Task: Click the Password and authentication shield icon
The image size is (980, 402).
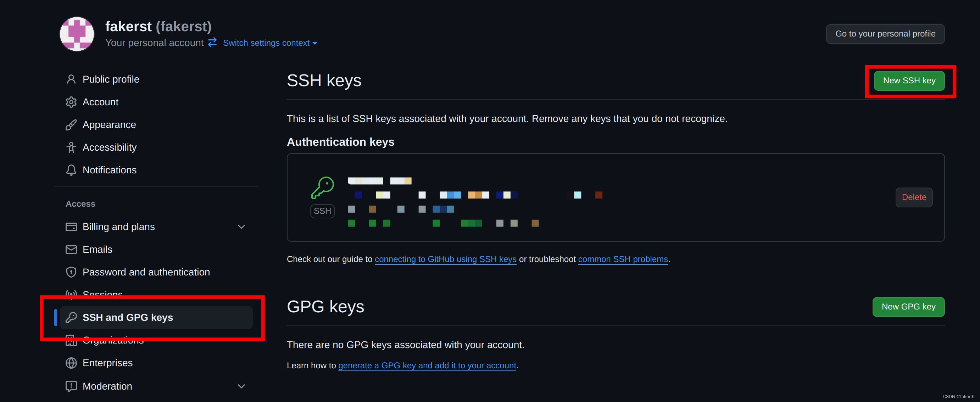Action: click(x=71, y=272)
